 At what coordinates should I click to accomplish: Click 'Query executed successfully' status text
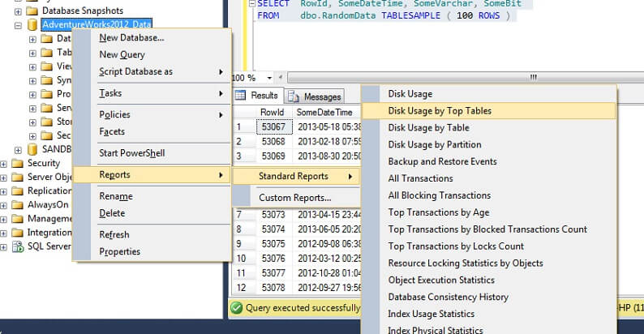[303, 308]
